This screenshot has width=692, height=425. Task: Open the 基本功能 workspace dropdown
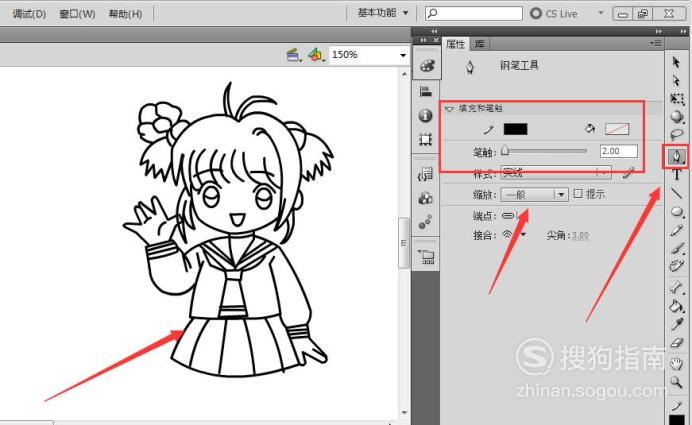[x=382, y=13]
